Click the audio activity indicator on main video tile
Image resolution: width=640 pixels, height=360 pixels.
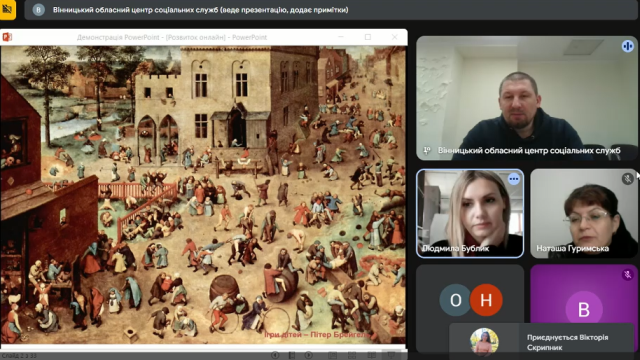(x=627, y=46)
